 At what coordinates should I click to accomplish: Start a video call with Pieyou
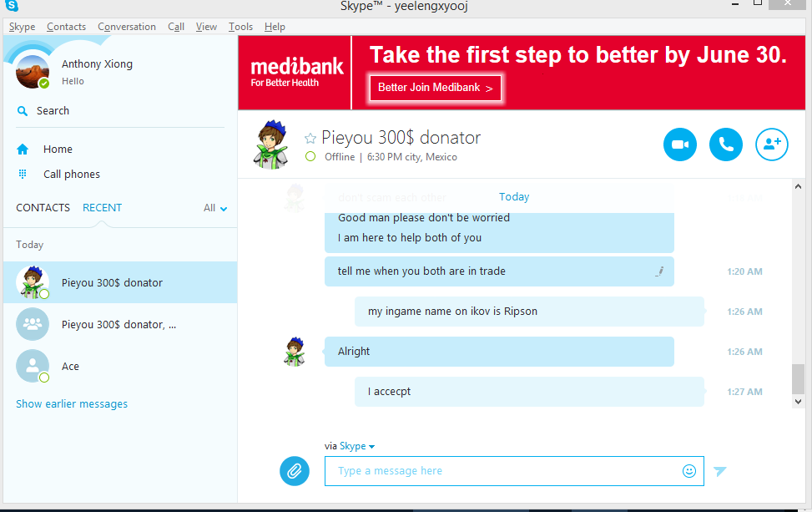[680, 144]
